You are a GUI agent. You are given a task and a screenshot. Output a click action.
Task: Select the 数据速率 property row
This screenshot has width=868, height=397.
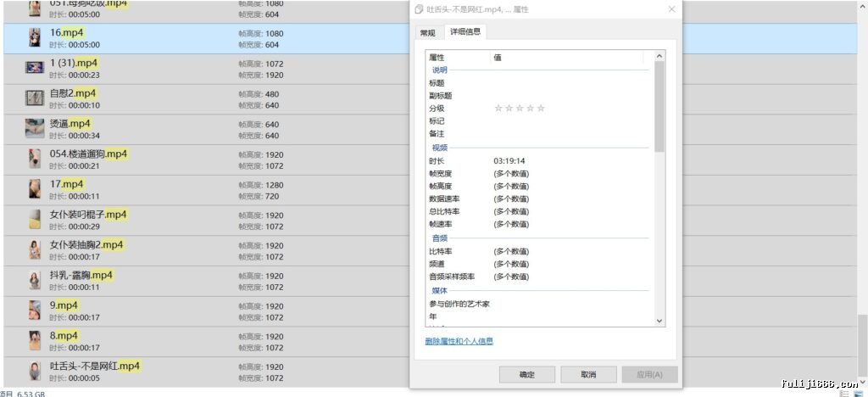pyautogui.click(x=537, y=198)
